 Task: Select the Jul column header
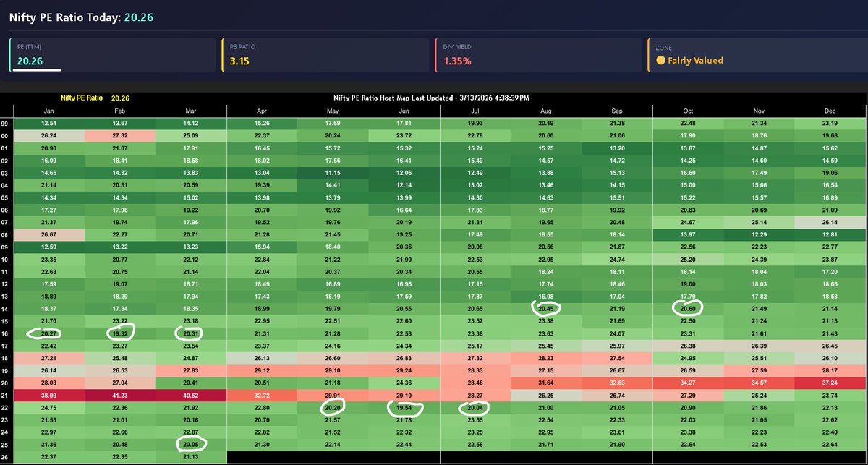tap(475, 111)
